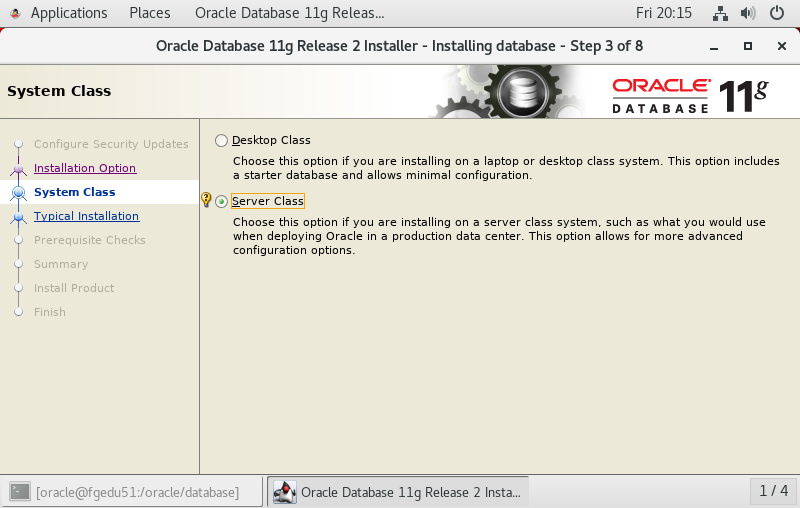Image resolution: width=800 pixels, height=508 pixels.
Task: Click the Summary step label
Action: click(x=61, y=264)
